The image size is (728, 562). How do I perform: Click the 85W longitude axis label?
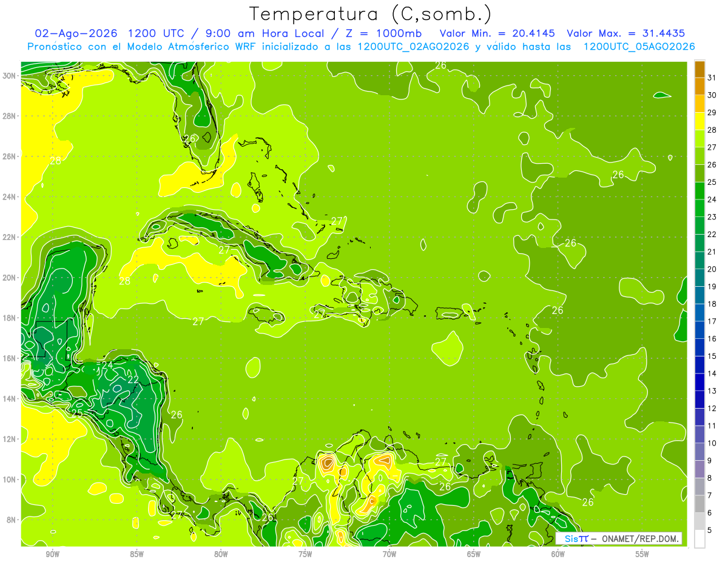click(136, 554)
